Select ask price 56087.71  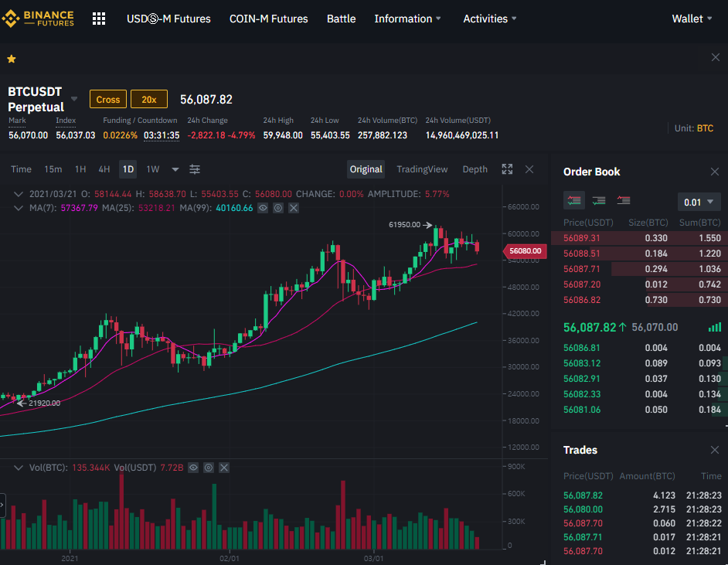581,269
